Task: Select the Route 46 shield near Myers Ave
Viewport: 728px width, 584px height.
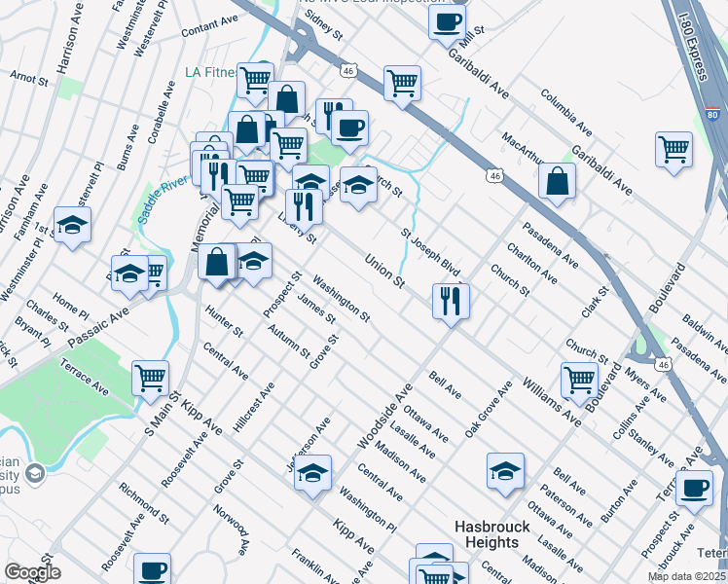Action: pos(664,364)
